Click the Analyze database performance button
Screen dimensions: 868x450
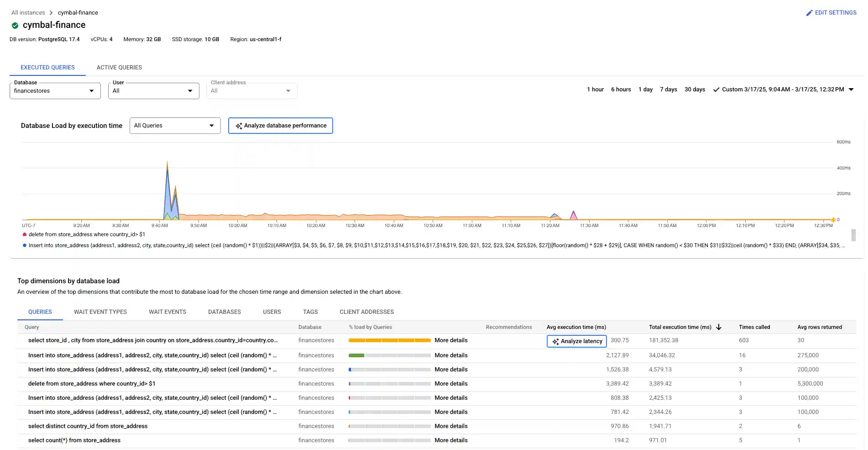pos(280,125)
